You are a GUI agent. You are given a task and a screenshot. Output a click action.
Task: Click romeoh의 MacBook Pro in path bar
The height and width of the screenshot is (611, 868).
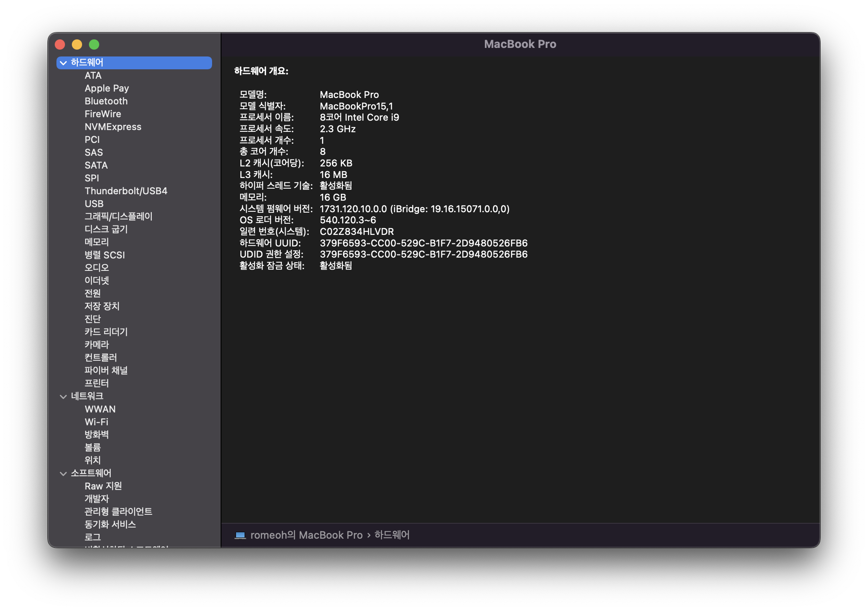pyautogui.click(x=306, y=535)
